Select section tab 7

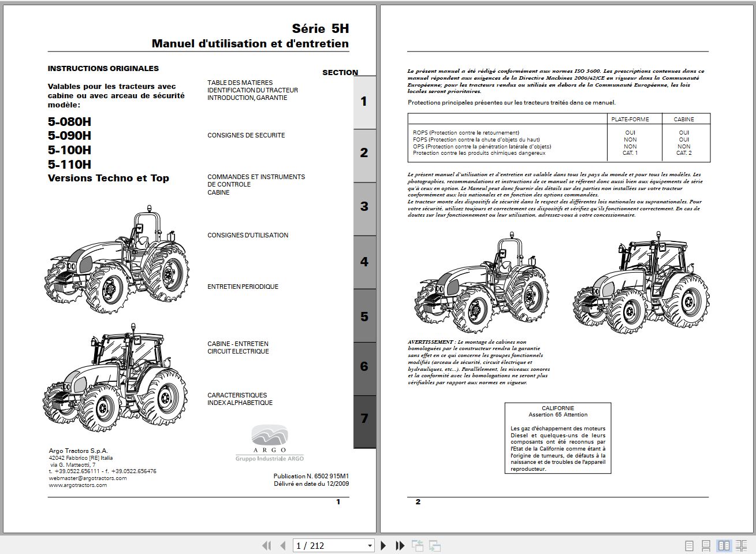click(x=364, y=421)
